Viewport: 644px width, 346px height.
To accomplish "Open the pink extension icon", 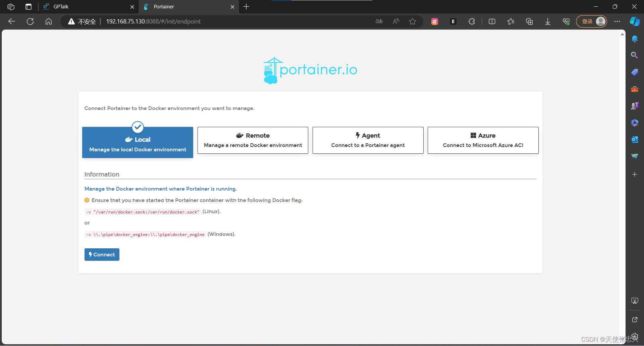I will pyautogui.click(x=435, y=21).
